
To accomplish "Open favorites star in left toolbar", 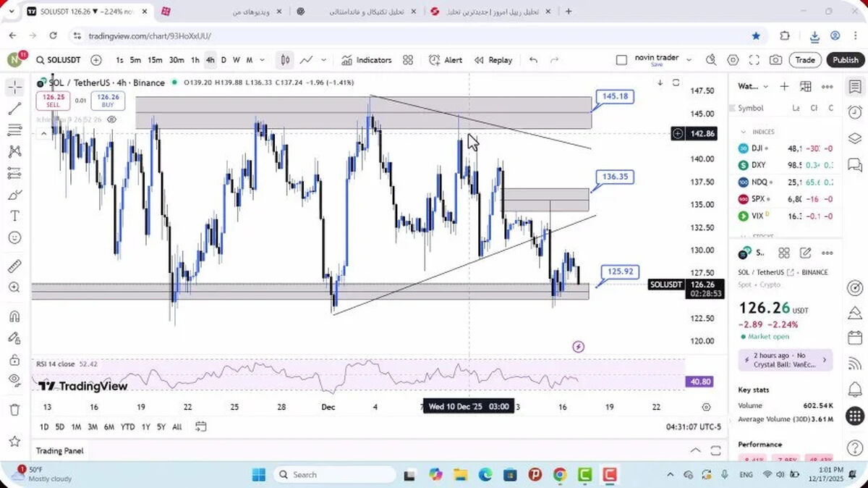I will tap(14, 441).
